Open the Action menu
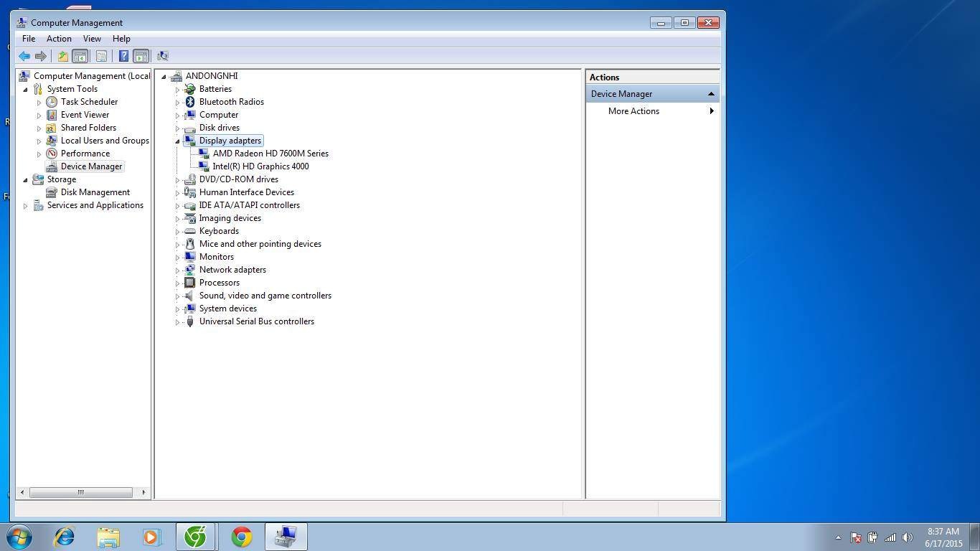The image size is (980, 551). [x=59, y=39]
